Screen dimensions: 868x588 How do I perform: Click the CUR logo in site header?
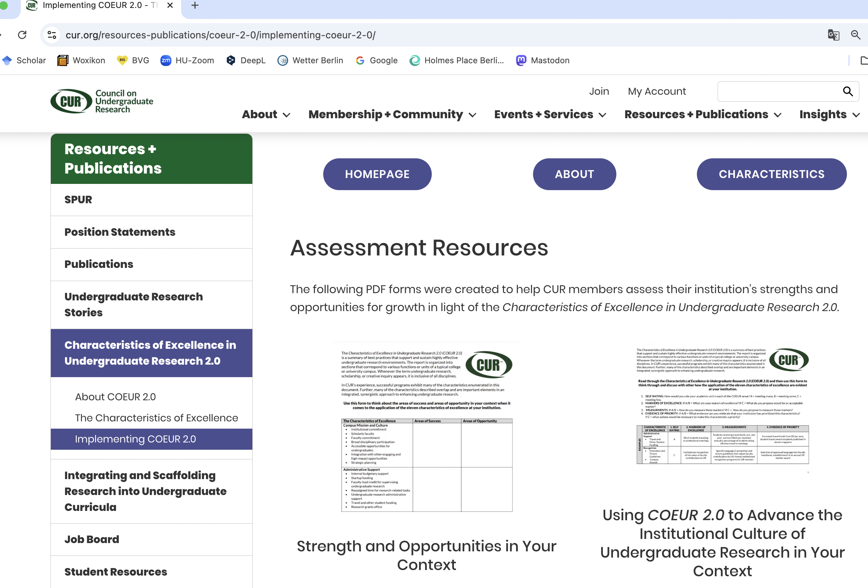[x=102, y=101]
